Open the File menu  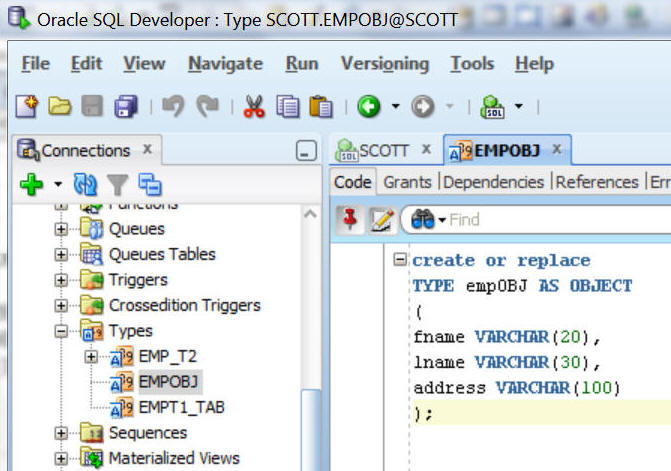(x=36, y=64)
